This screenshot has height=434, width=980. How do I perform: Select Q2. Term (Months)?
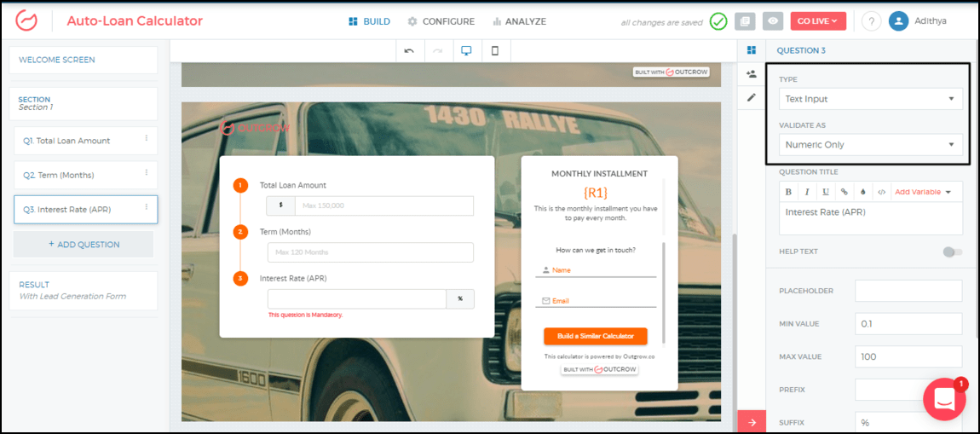point(85,175)
